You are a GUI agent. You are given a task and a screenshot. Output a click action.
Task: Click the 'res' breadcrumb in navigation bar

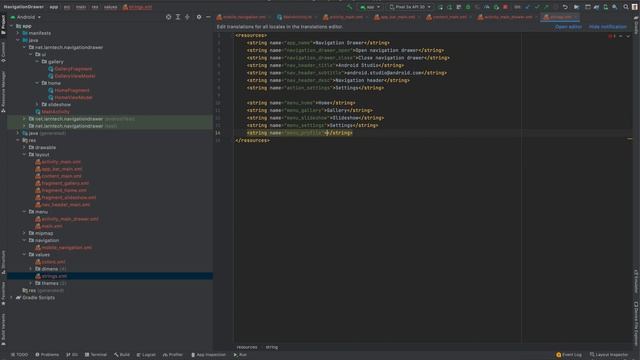95,7
